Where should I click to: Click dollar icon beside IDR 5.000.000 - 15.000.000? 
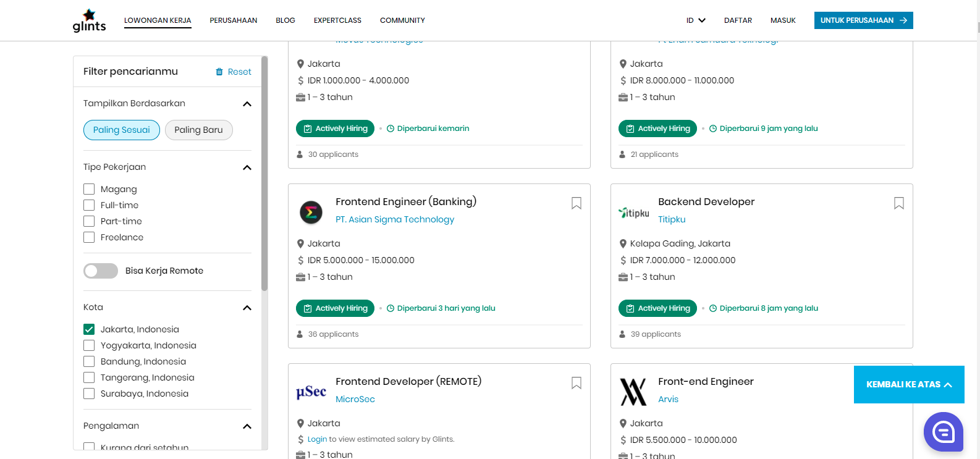301,261
